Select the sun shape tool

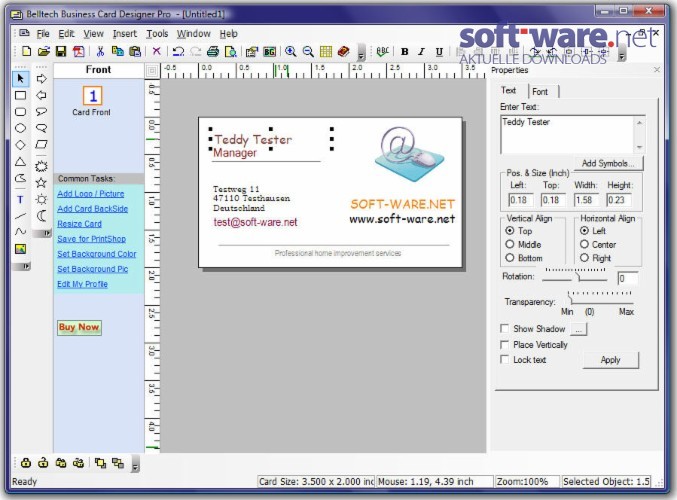click(41, 199)
